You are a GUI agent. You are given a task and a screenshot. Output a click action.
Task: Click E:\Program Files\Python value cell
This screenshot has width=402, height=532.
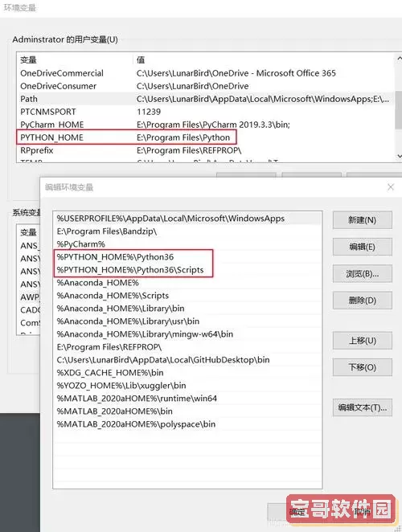tap(183, 137)
